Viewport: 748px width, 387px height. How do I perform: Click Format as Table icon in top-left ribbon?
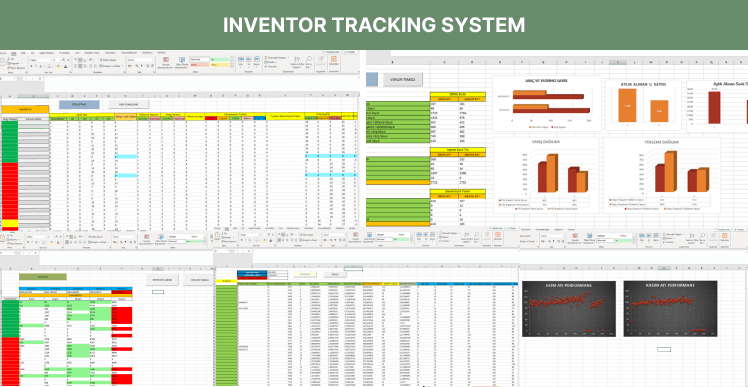coord(182,62)
